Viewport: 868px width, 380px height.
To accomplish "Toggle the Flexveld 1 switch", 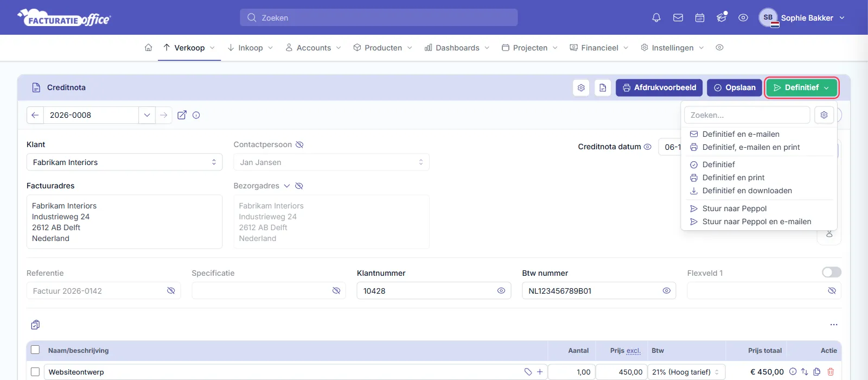I will (832, 272).
